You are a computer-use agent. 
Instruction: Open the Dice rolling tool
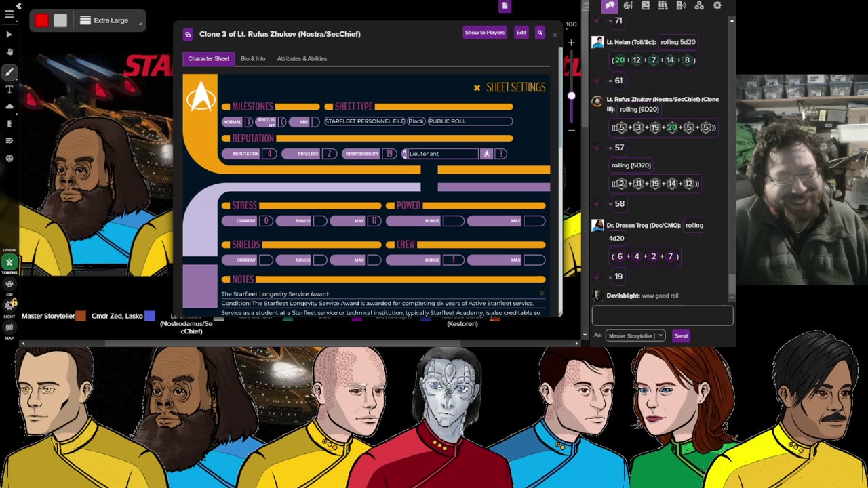9,159
